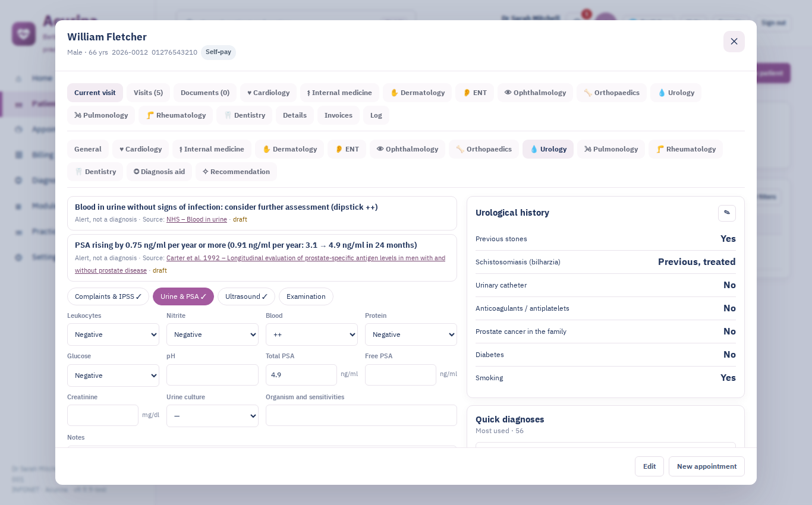This screenshot has width=812, height=505.
Task: Open the NHS – Blood in urine source link
Action: (197, 219)
